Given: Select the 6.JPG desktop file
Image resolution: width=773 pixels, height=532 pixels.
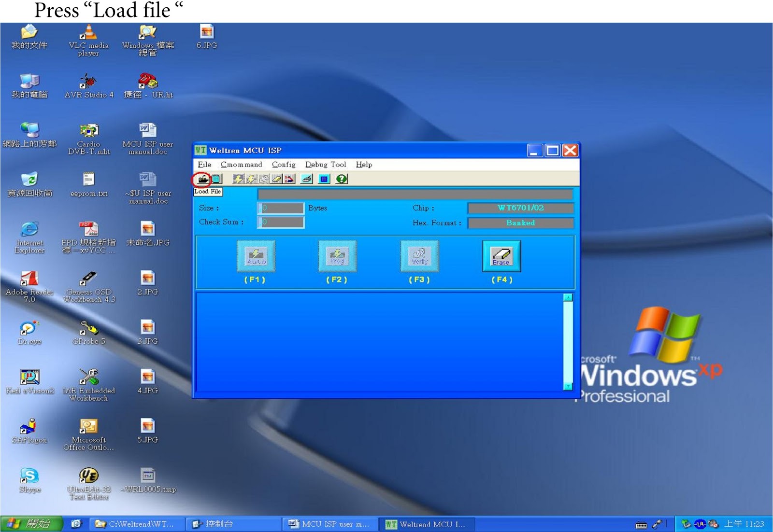Looking at the screenshot, I should click(x=207, y=37).
